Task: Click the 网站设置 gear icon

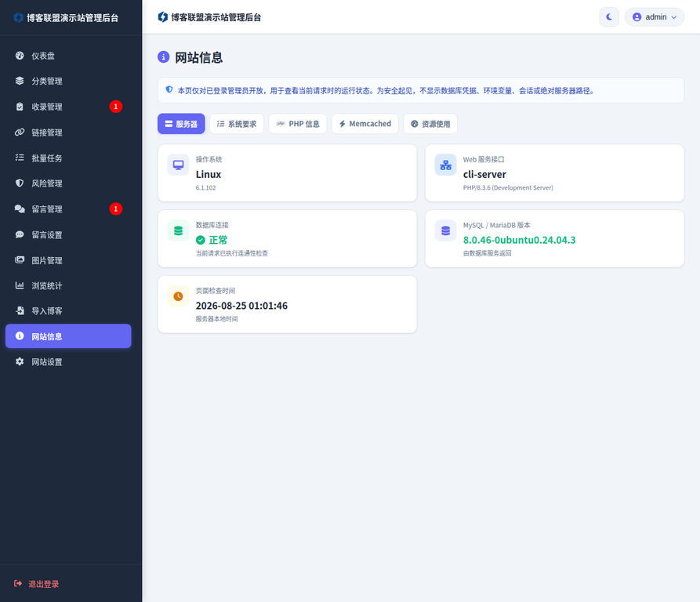Action: coord(19,361)
